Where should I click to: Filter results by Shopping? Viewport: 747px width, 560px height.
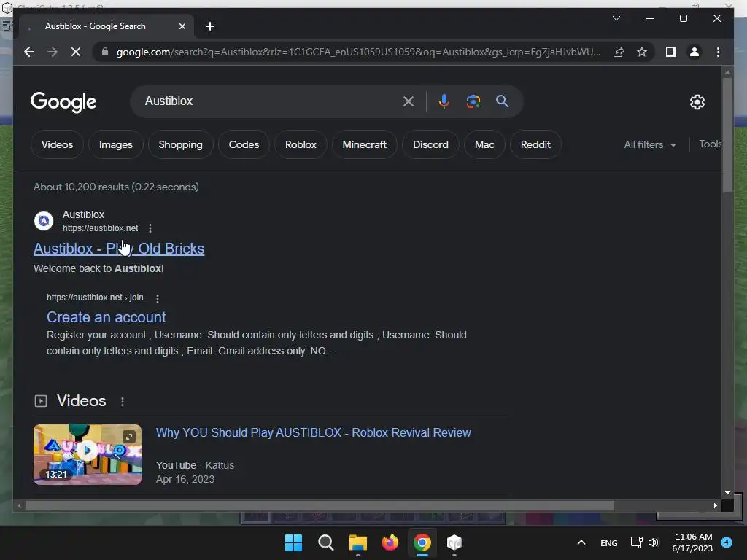tap(181, 144)
